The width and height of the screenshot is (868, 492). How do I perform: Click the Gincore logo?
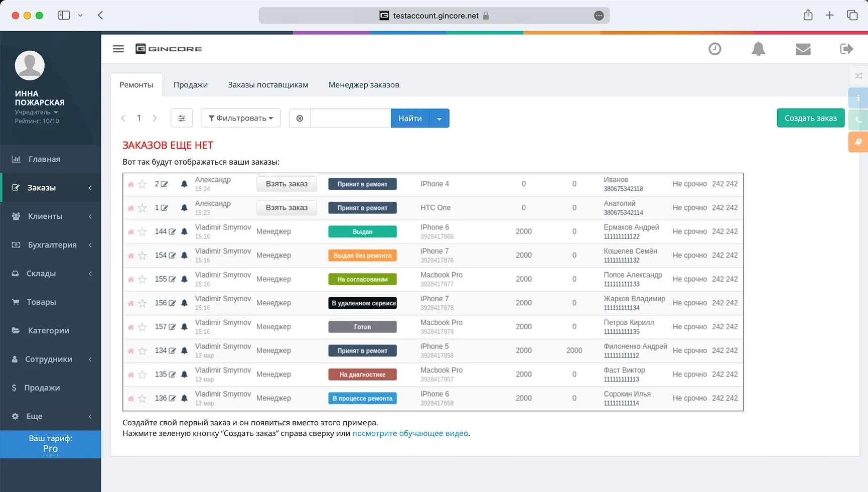click(169, 49)
